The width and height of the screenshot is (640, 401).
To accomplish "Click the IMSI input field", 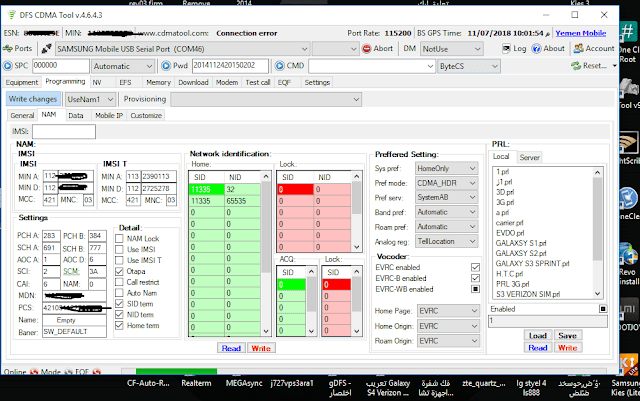I will [64, 131].
